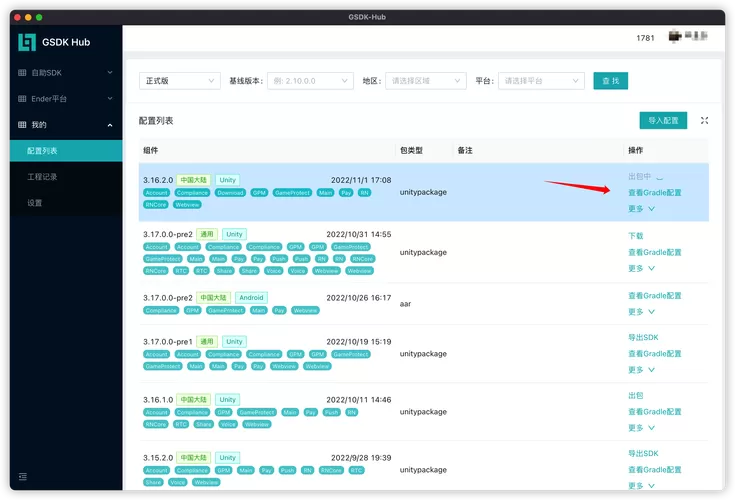This screenshot has height=500, width=735.
Task: Click the Android tag in 3.17.0.0-pre2 row
Action: [252, 297]
